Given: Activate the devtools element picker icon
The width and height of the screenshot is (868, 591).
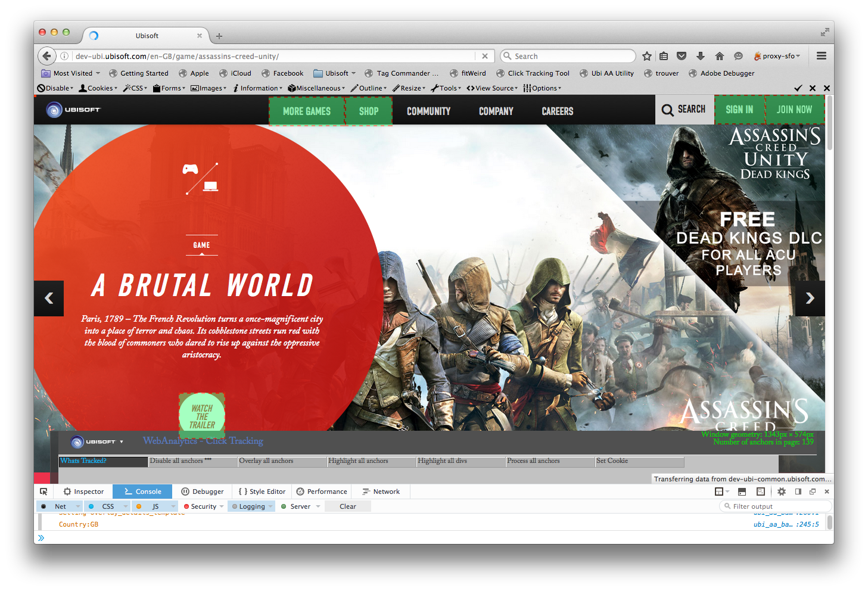Looking at the screenshot, I should coord(43,492).
